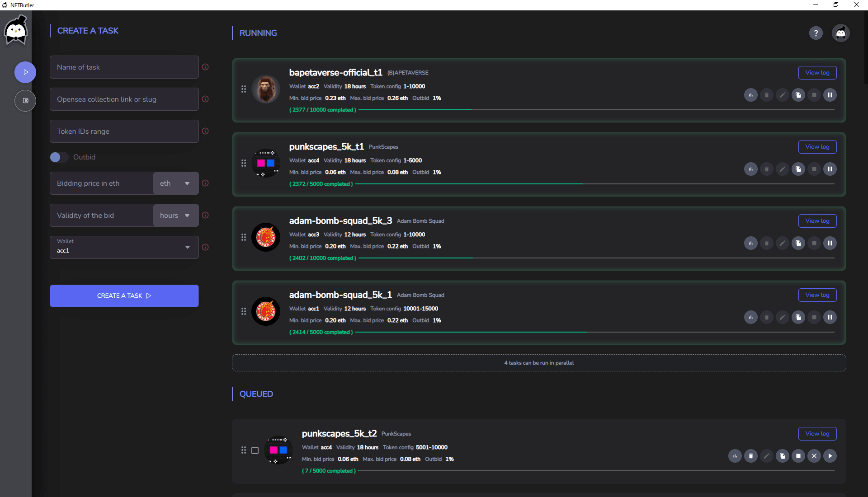This screenshot has width=868, height=497.
Task: Click bapetaverse-official_t1 progress bar
Action: (x=596, y=110)
